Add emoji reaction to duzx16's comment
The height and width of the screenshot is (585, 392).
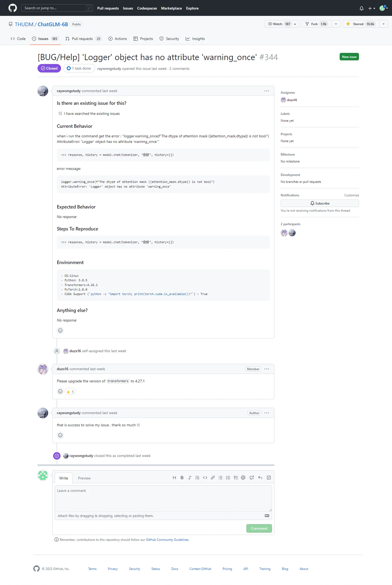click(60, 391)
